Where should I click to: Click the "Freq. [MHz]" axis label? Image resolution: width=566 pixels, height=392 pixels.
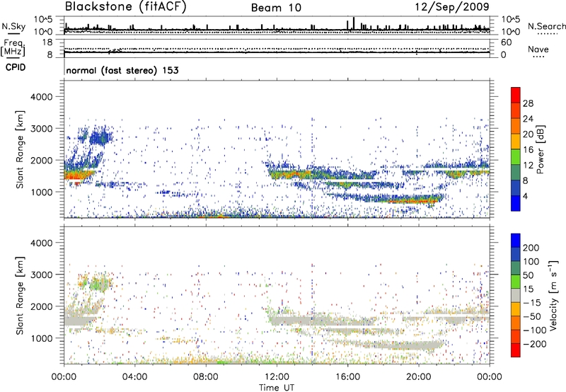pyautogui.click(x=13, y=48)
